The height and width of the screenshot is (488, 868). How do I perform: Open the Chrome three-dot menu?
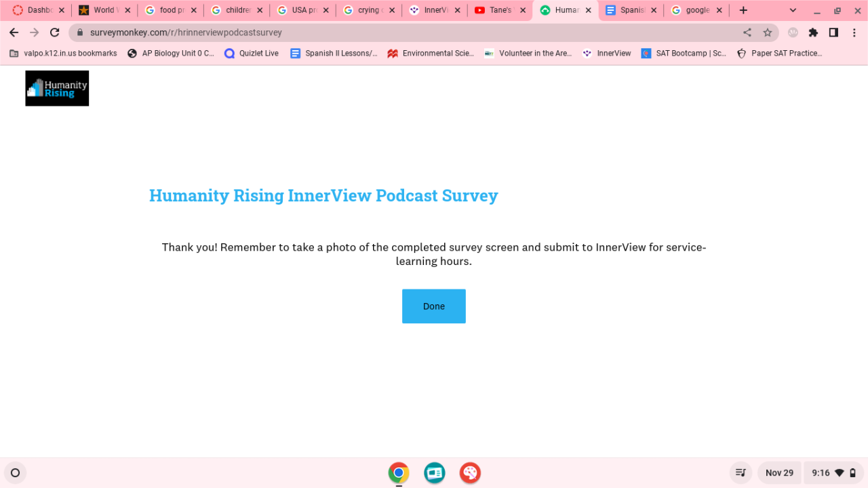(854, 33)
